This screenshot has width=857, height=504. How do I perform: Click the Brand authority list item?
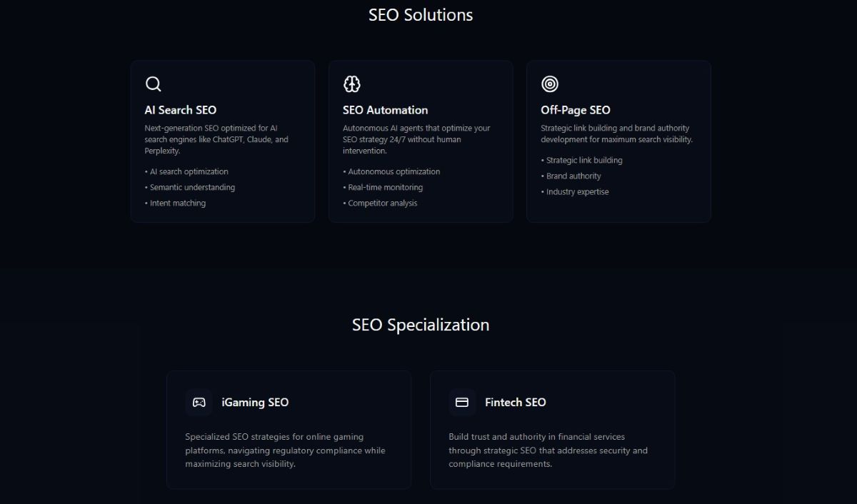pos(573,176)
